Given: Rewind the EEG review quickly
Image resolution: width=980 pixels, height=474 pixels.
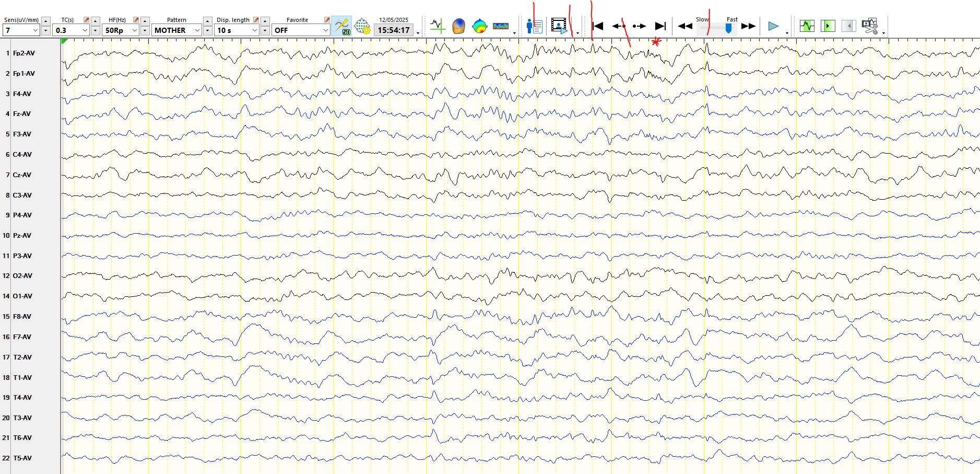Looking at the screenshot, I should pos(686,26).
